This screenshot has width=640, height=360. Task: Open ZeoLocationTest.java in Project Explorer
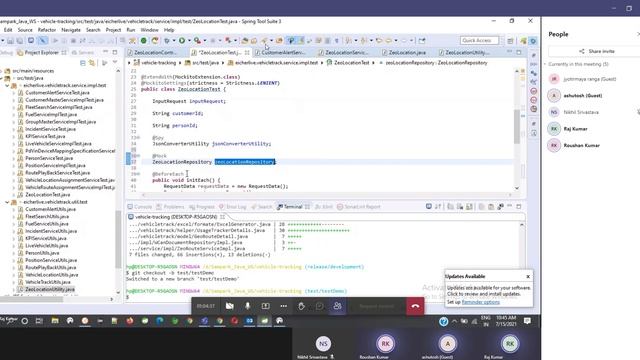tap(48, 195)
